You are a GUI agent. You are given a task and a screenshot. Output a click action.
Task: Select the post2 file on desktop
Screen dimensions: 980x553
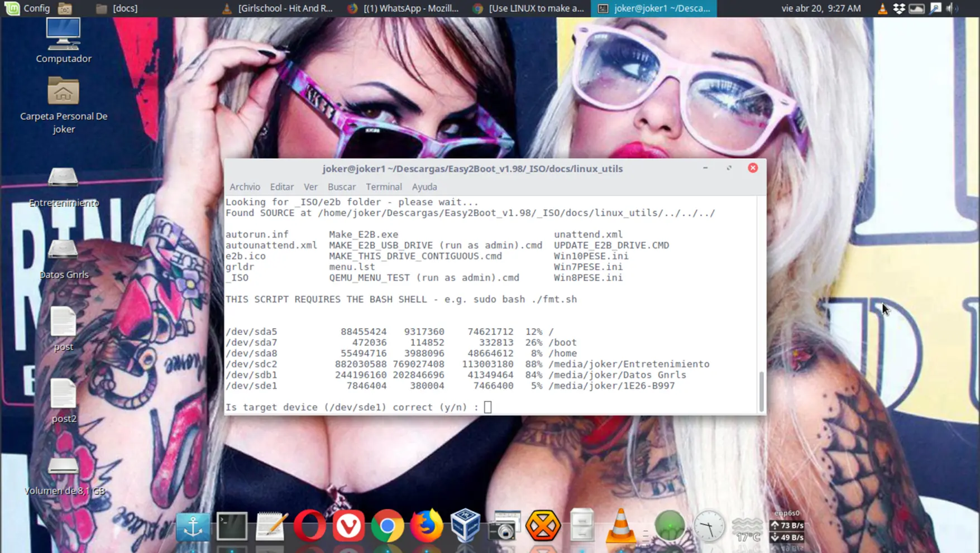[x=63, y=401]
